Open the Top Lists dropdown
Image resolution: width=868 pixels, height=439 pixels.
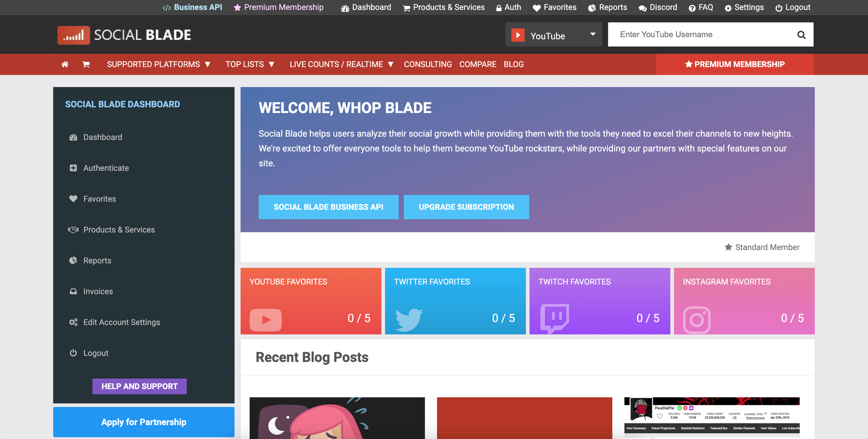click(250, 64)
